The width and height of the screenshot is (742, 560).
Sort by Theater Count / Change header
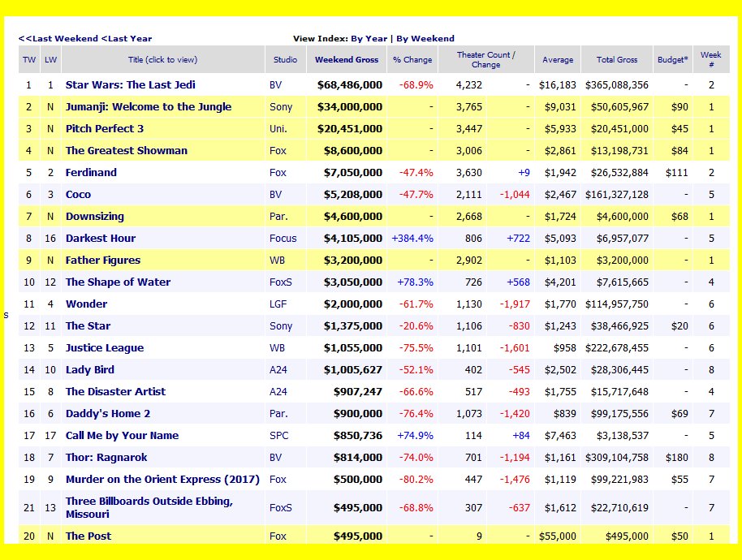pos(486,59)
